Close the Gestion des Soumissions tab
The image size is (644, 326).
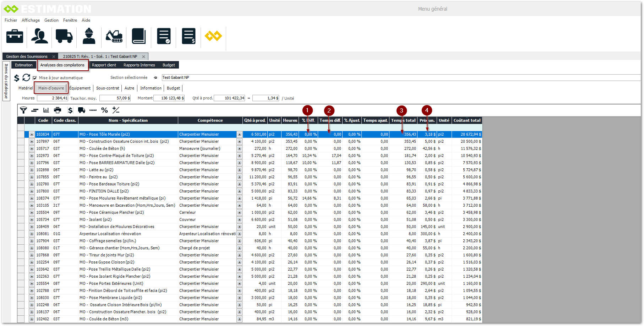tap(54, 56)
